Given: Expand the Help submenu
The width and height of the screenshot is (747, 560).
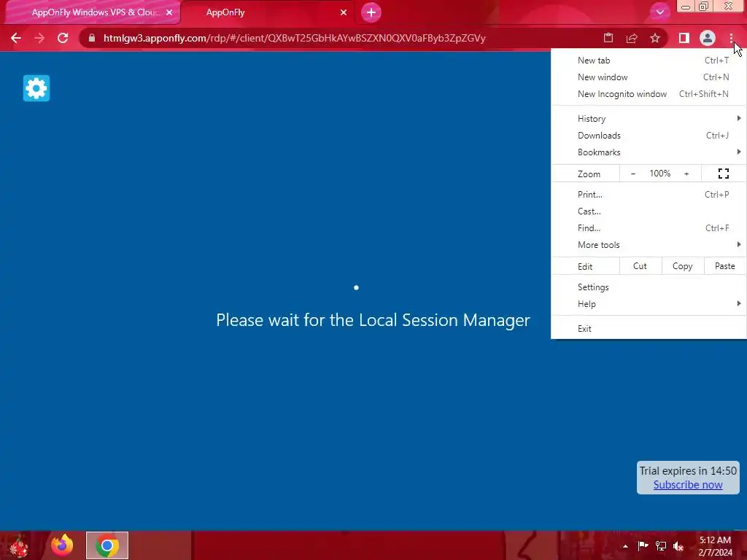Looking at the screenshot, I should pos(649,304).
